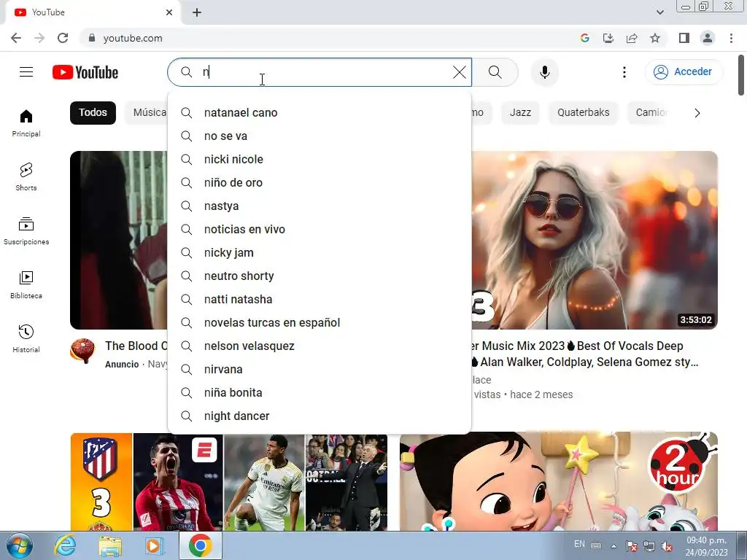The width and height of the screenshot is (747, 560).
Task: Open Deep Music Mix 2023 video thumbnail
Action: 595,240
